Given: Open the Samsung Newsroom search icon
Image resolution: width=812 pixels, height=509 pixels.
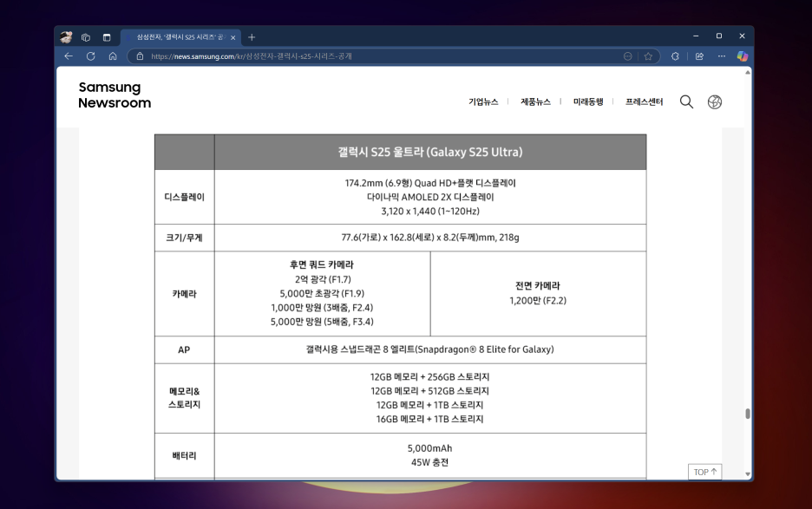Looking at the screenshot, I should (x=686, y=101).
